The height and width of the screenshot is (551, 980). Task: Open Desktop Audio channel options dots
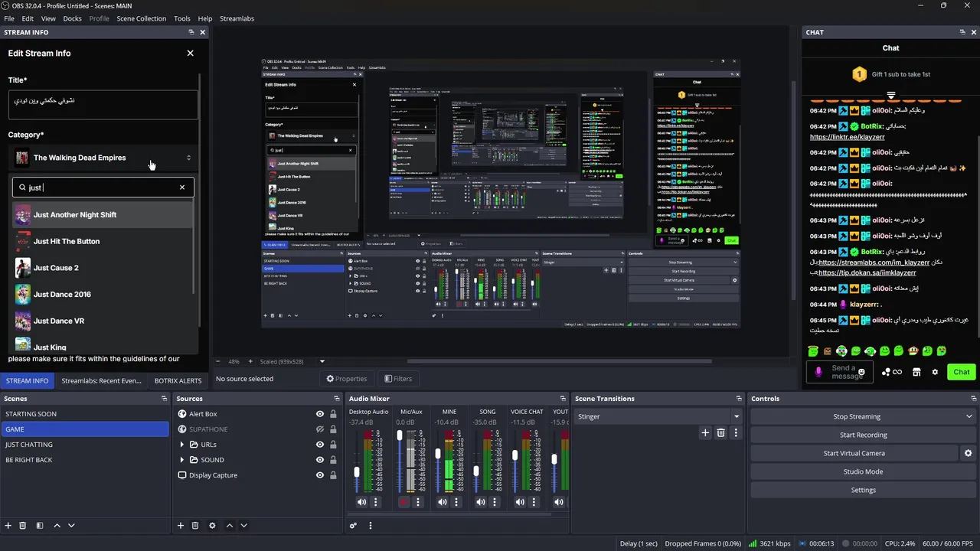pyautogui.click(x=375, y=502)
